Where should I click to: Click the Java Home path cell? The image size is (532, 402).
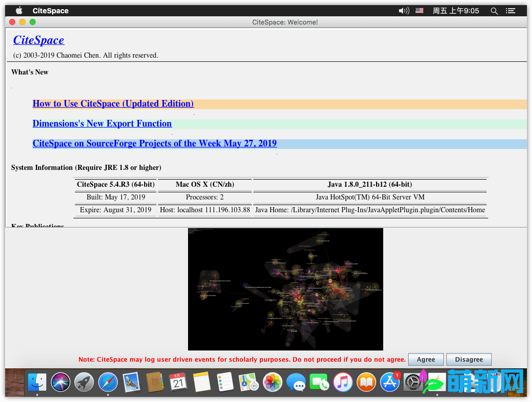[370, 210]
